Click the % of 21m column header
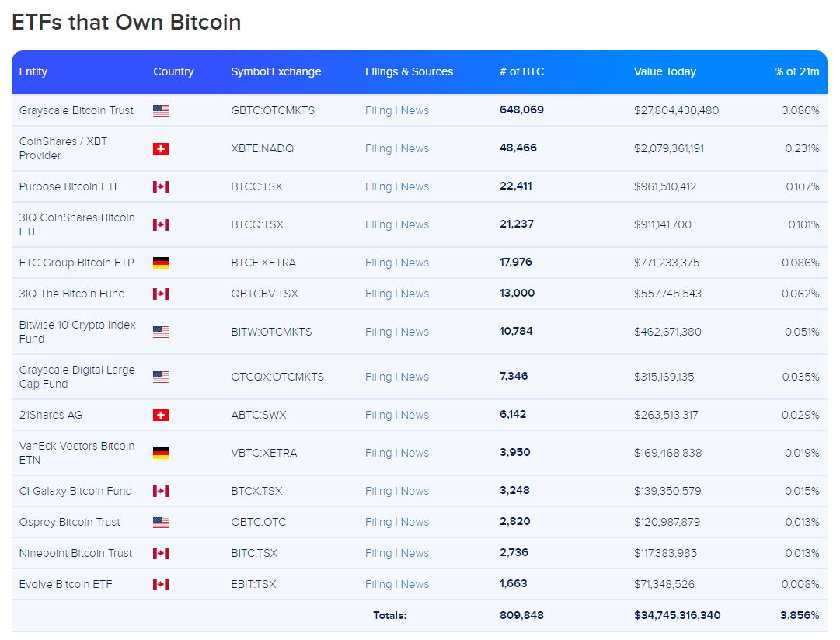 click(x=796, y=71)
